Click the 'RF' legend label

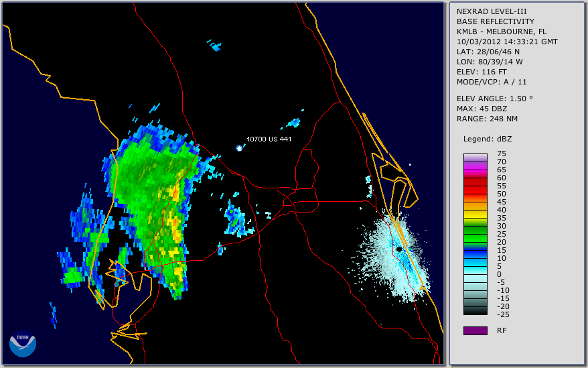click(502, 331)
